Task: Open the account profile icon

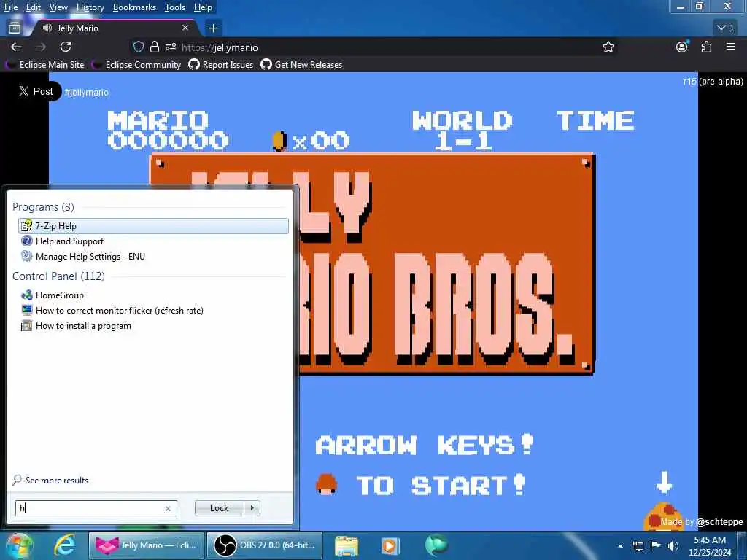Action: (x=682, y=47)
